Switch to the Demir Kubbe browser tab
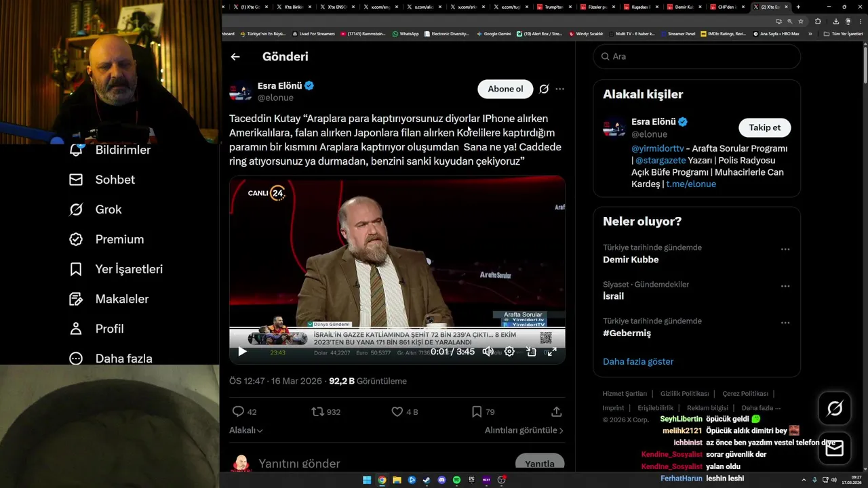Image resolution: width=868 pixels, height=488 pixels. tap(684, 7)
